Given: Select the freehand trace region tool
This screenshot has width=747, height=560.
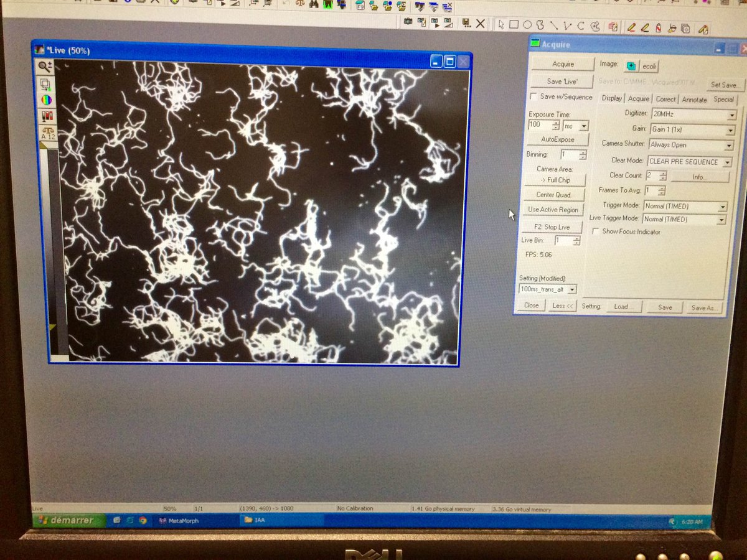Looking at the screenshot, I should 540,25.
